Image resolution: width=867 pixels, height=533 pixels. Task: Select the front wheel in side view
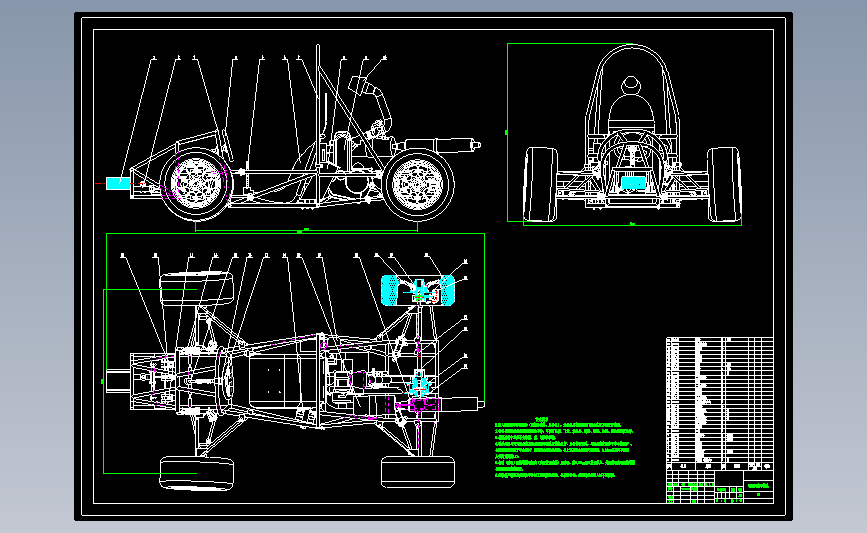(196, 184)
